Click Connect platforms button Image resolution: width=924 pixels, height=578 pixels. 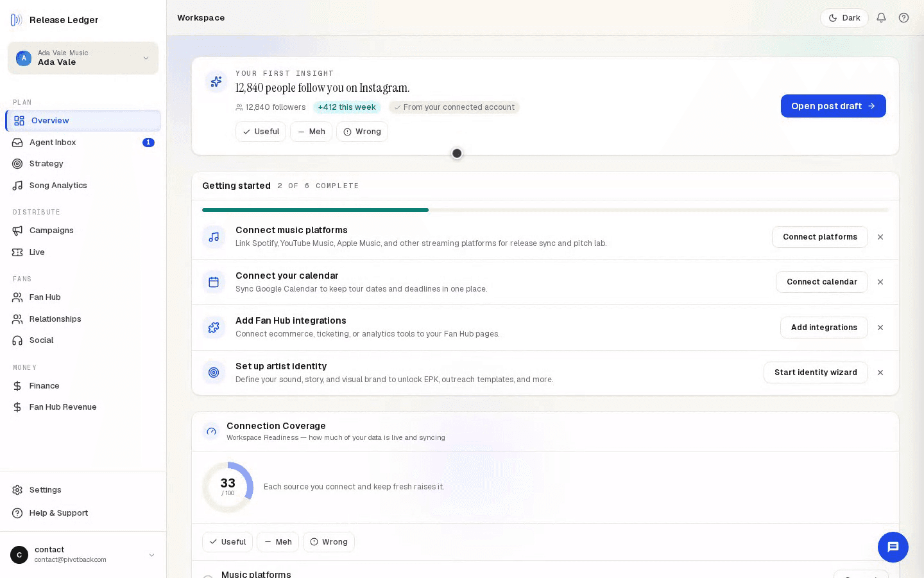pos(819,237)
